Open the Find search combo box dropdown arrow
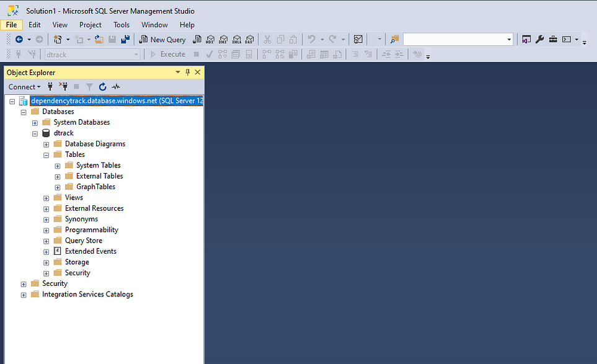597x364 pixels. 509,39
